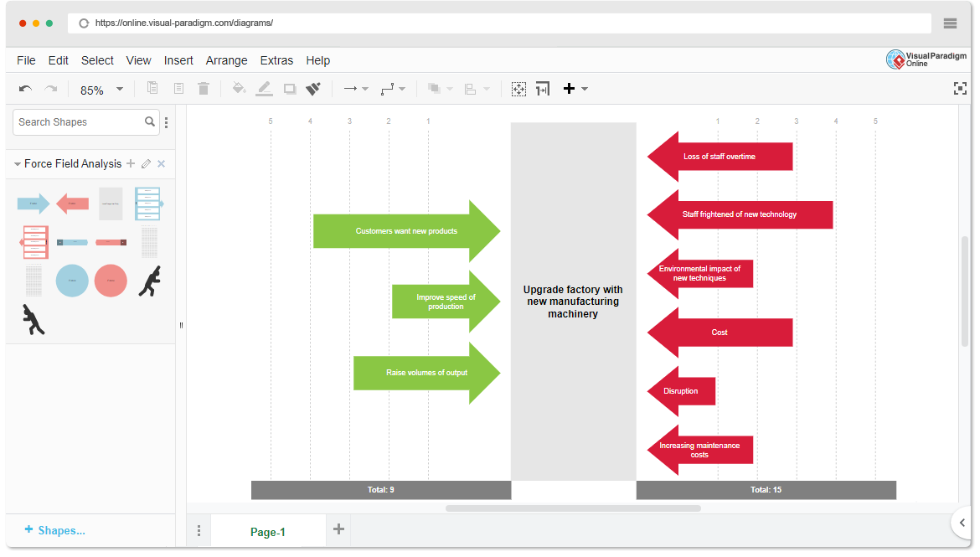
Task: Click the Fit Page icon
Action: point(518,89)
